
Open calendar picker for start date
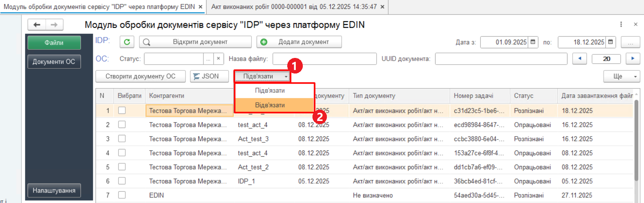tap(533, 42)
